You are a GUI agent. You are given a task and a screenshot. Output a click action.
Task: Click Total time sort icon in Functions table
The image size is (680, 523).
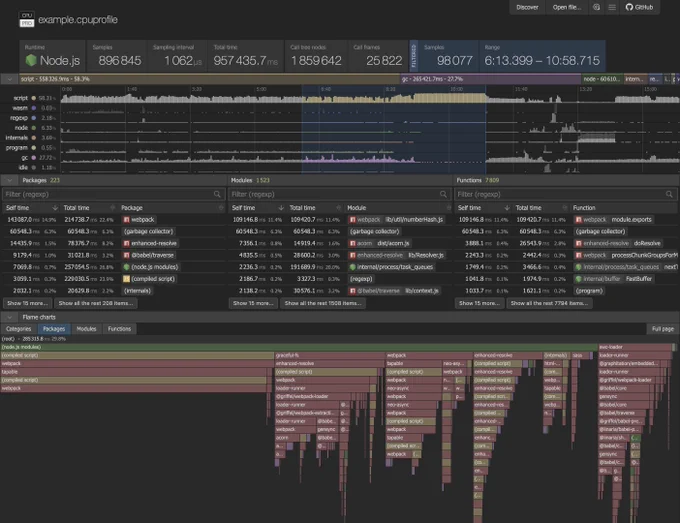click(x=565, y=208)
